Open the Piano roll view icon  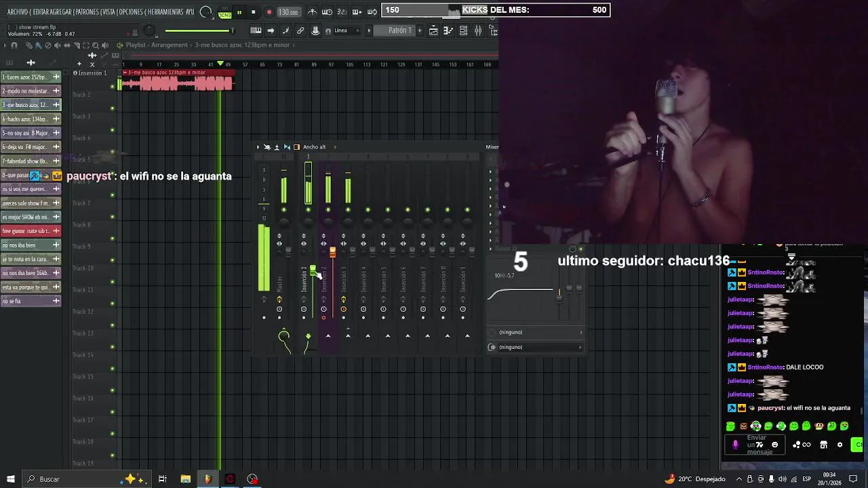(x=448, y=30)
